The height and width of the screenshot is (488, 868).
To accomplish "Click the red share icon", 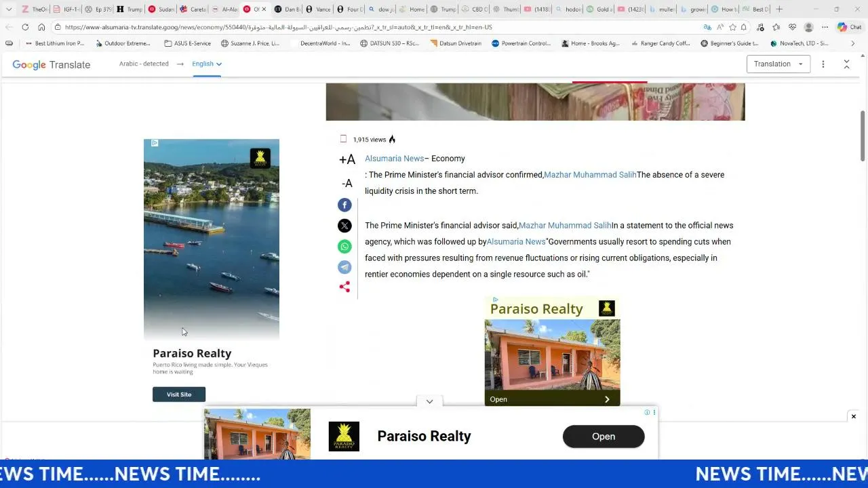I will click(x=344, y=287).
